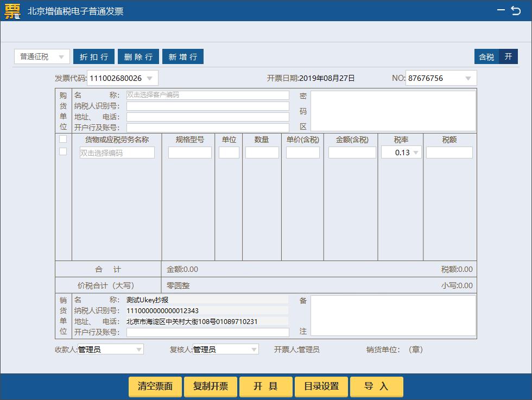Click the 导入 (import) button

376,386
